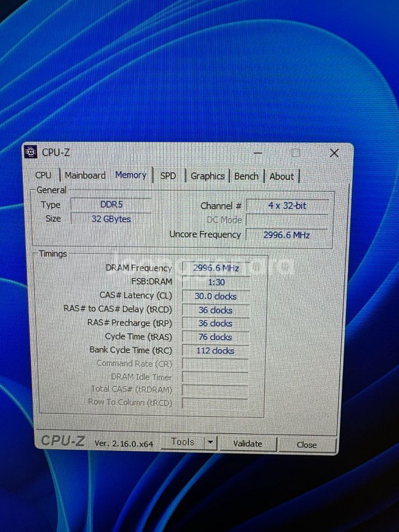Expand the Tools dropdown arrow

211,442
